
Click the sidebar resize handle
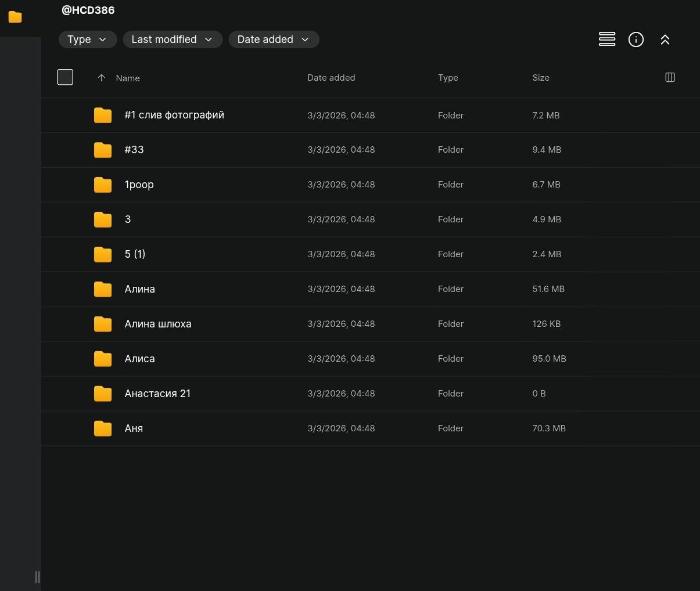pos(38,576)
